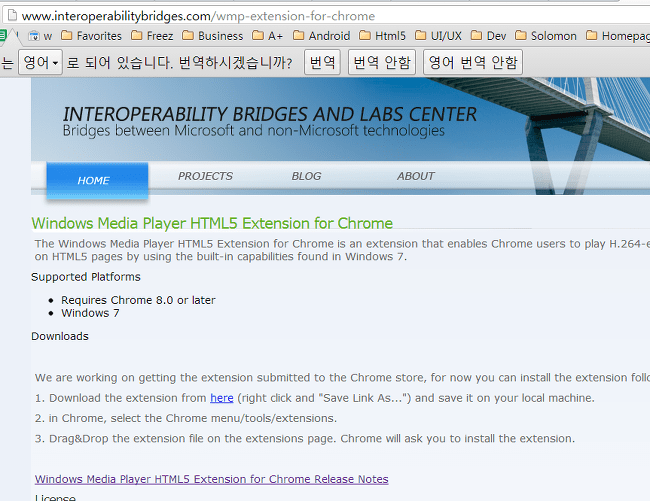650x501 pixels.
Task: Click the 번역 안함 button
Action: pos(382,62)
